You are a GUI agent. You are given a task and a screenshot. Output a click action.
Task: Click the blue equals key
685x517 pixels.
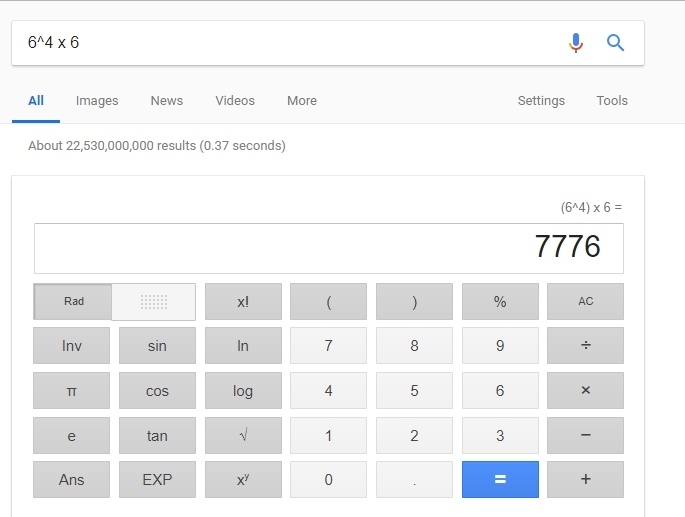(x=500, y=479)
